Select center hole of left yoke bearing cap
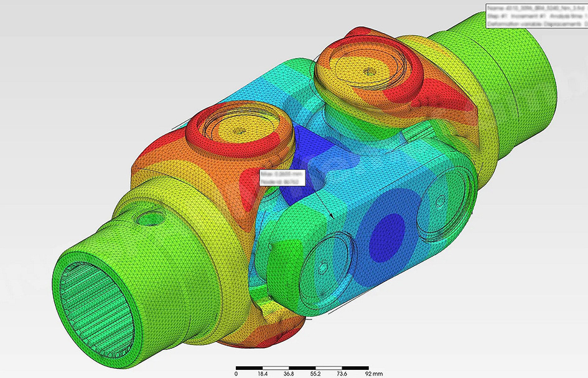Image resolution: width=588 pixels, height=378 pixels. point(239,131)
